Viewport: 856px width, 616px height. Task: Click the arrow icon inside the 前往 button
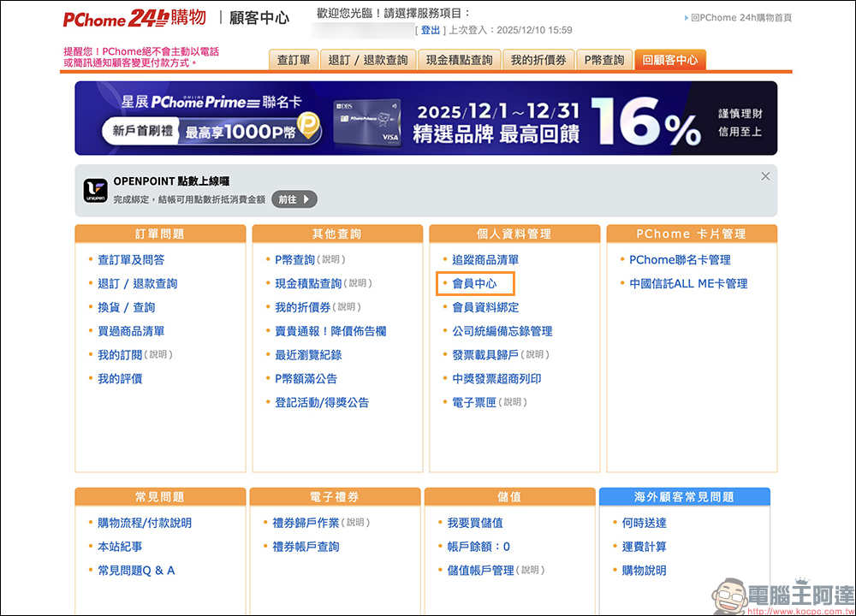pos(306,198)
